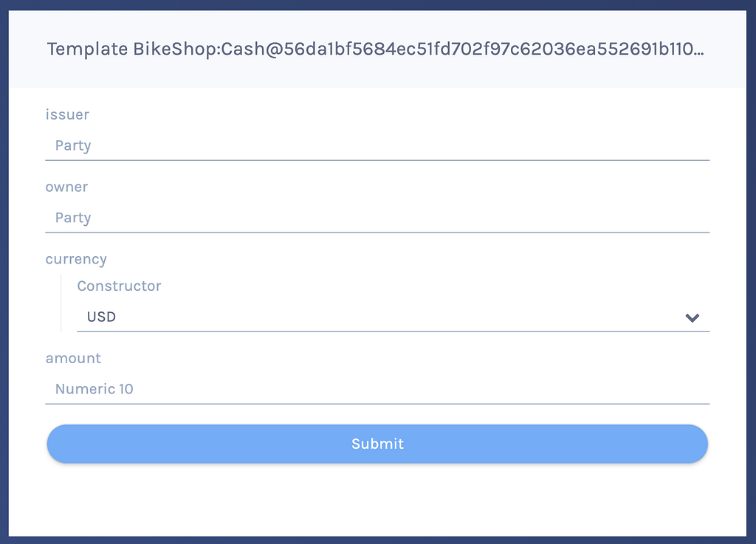Choose the USD value in the Constructor selector
Viewport: 756px width, 544px height.
[101, 317]
